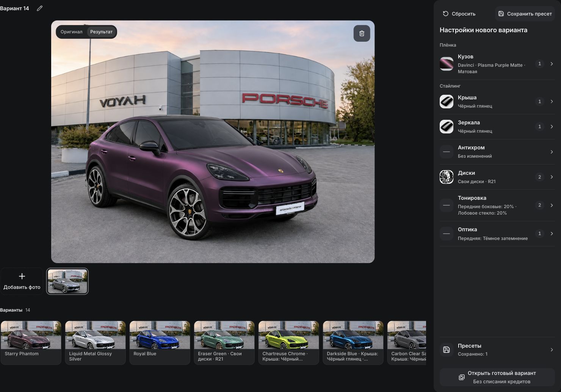Click the Сохранить пресет button

[525, 14]
